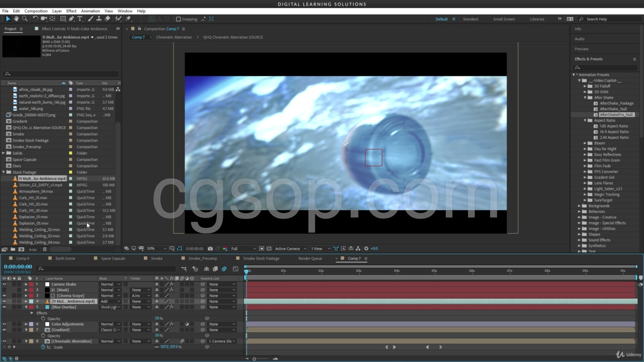Select the Unified Camera tool
This screenshot has width=644, height=362.
44,19
